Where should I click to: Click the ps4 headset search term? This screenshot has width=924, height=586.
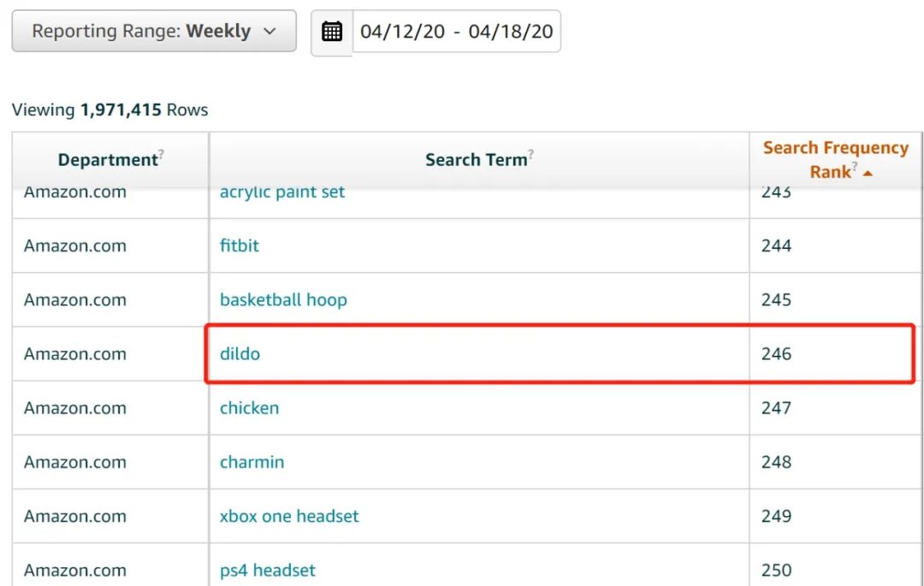267,570
